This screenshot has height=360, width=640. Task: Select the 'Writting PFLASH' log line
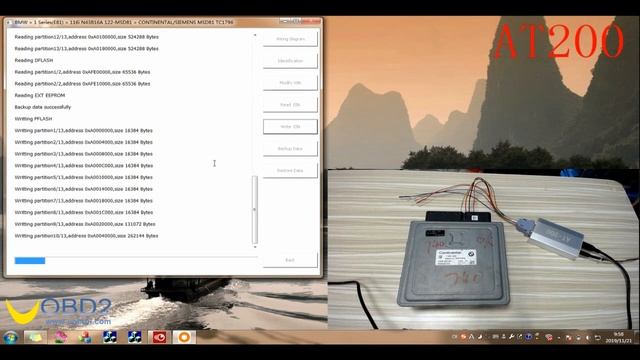tap(33, 119)
